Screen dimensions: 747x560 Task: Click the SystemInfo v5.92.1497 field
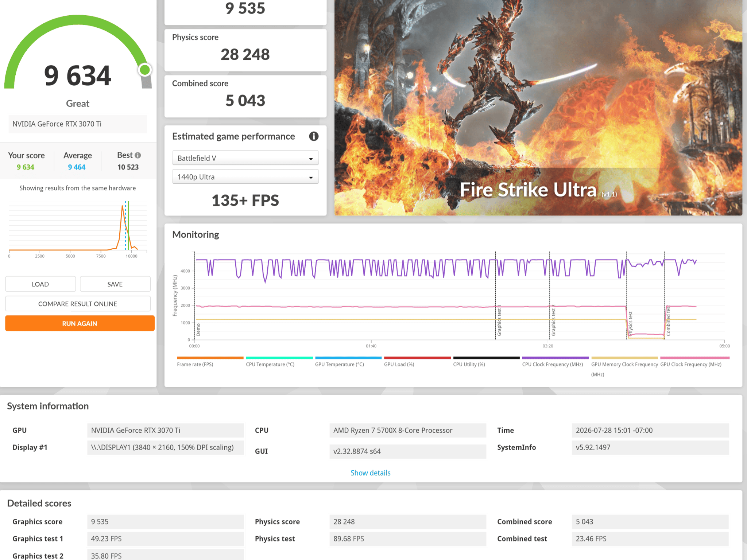(x=650, y=447)
